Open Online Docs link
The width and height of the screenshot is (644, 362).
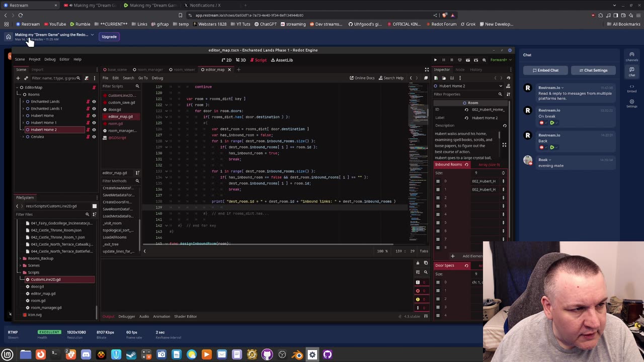(362, 78)
